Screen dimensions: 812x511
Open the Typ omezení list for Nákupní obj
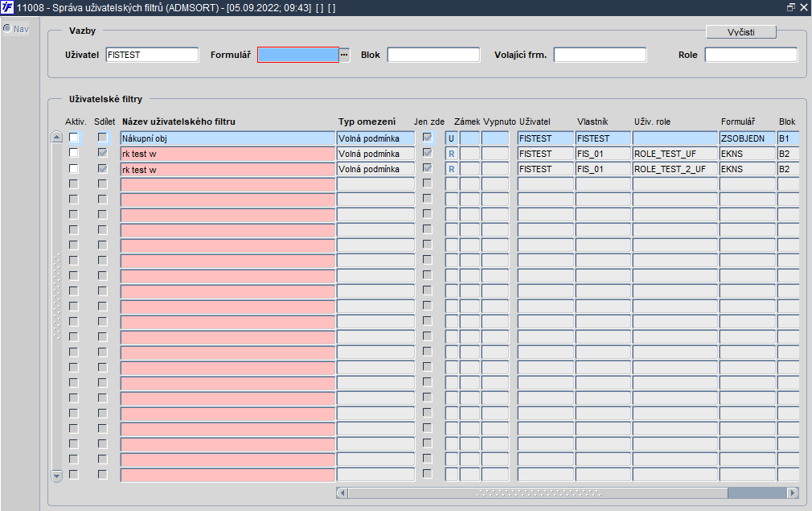(376, 138)
